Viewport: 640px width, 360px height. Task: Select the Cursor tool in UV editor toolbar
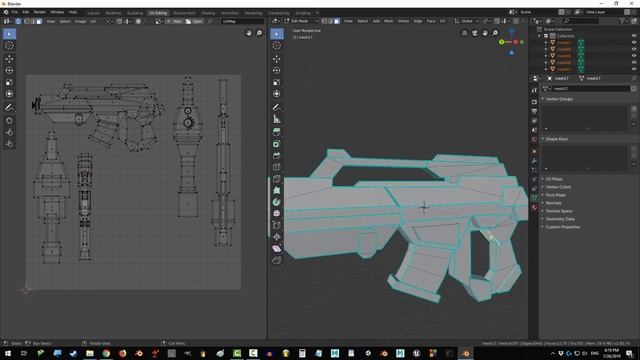pyautogui.click(x=9, y=46)
